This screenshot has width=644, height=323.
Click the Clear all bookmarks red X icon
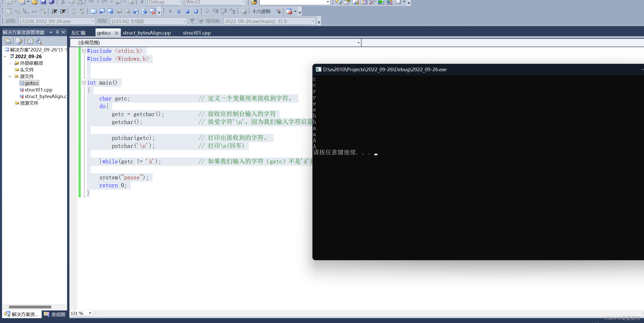pyautogui.click(x=153, y=11)
